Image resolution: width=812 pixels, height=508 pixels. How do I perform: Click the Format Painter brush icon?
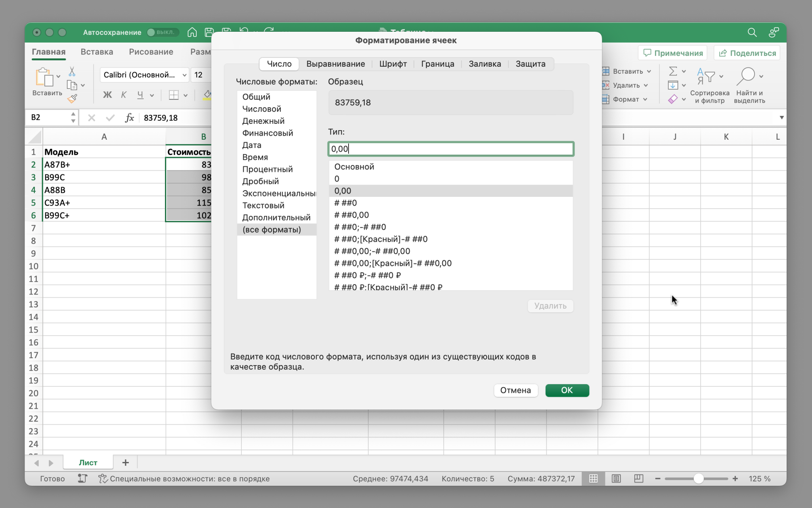click(72, 98)
